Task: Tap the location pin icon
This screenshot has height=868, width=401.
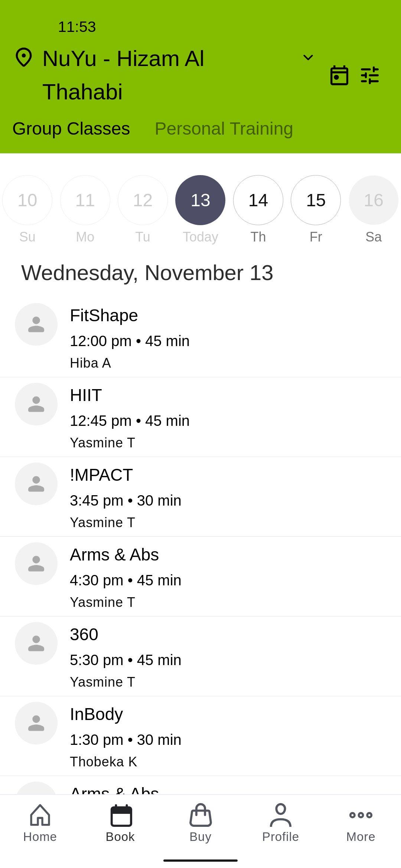Action: click(x=24, y=57)
